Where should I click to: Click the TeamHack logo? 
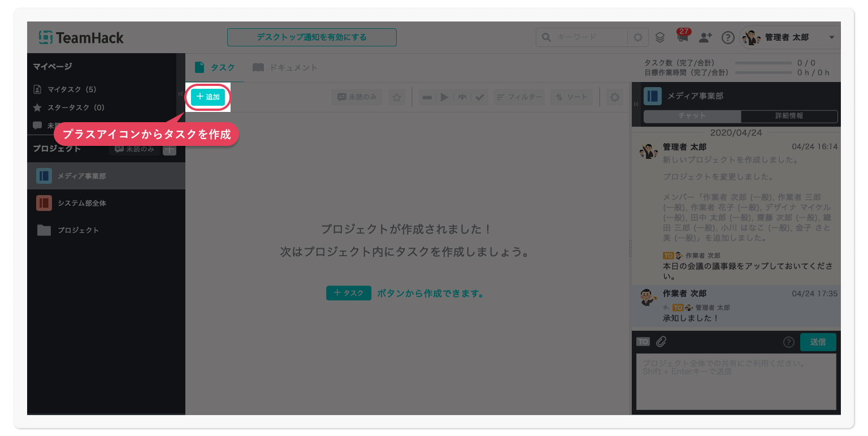click(81, 37)
